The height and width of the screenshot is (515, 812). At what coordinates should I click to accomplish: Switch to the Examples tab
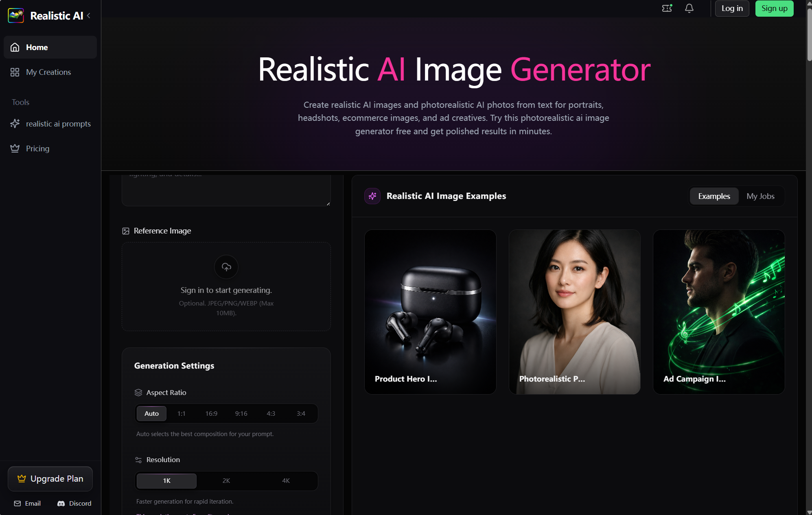[714, 196]
